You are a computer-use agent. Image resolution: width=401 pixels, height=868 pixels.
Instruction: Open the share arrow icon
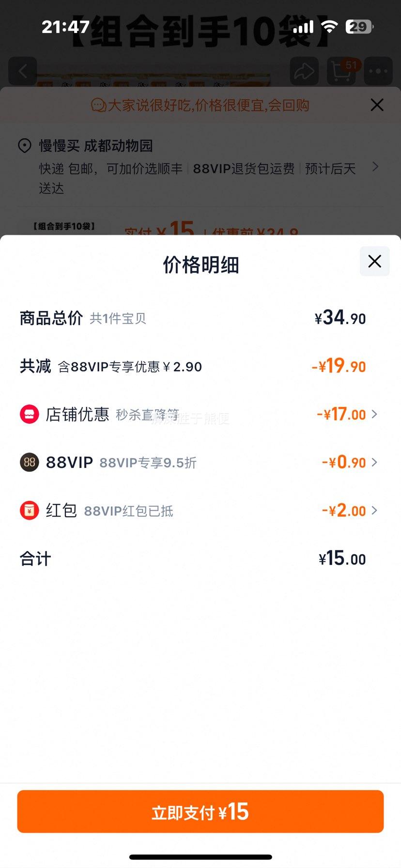pos(304,71)
